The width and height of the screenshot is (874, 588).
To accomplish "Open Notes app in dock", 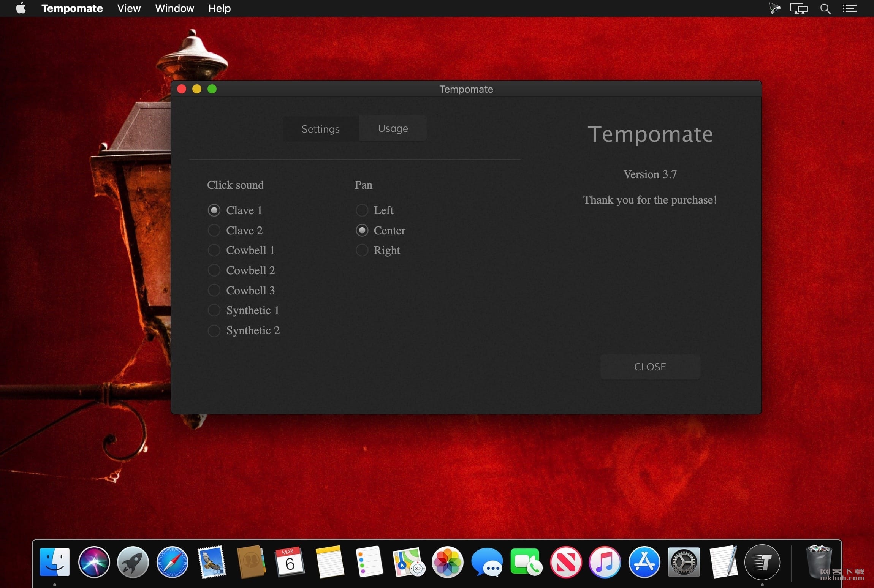I will 329,562.
